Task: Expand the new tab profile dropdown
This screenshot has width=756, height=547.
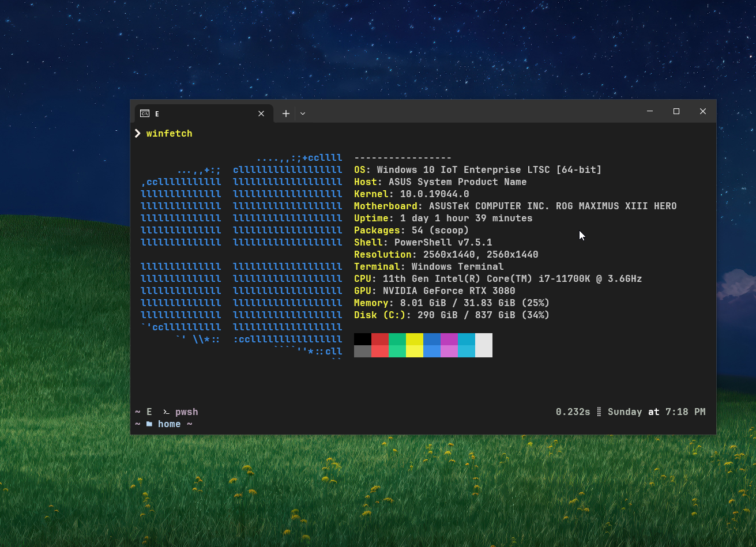Action: [x=303, y=114]
